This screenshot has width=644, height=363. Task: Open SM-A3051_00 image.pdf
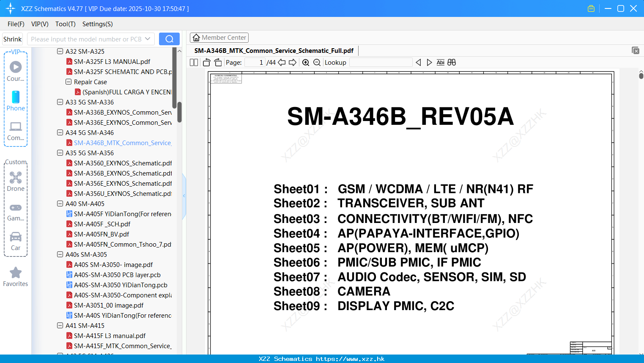click(109, 305)
